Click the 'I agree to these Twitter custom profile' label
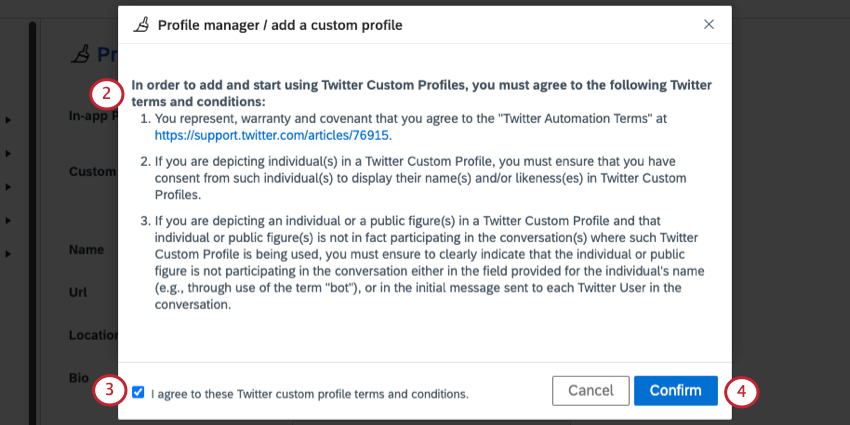This screenshot has width=850, height=425. pyautogui.click(x=310, y=394)
